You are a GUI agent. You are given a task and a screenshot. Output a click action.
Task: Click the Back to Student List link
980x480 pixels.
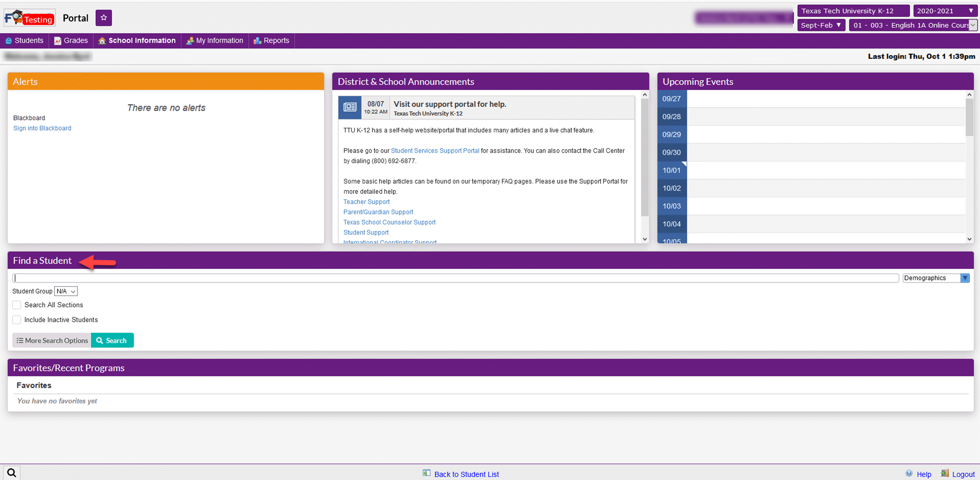click(x=466, y=475)
